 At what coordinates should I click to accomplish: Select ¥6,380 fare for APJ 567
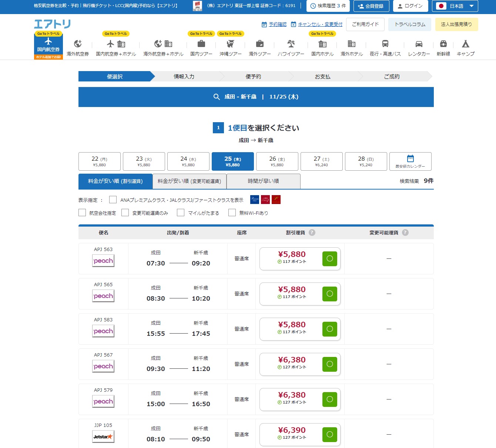pyautogui.click(x=300, y=364)
